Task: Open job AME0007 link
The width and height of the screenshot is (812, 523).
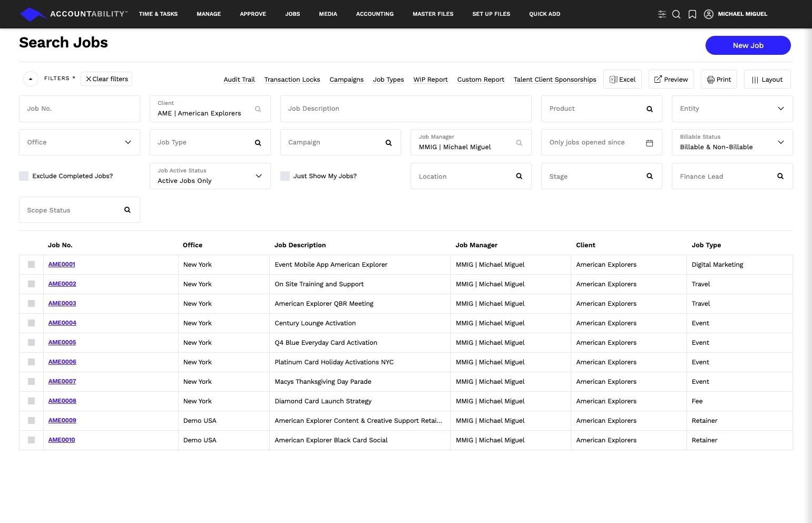Action: click(x=62, y=381)
